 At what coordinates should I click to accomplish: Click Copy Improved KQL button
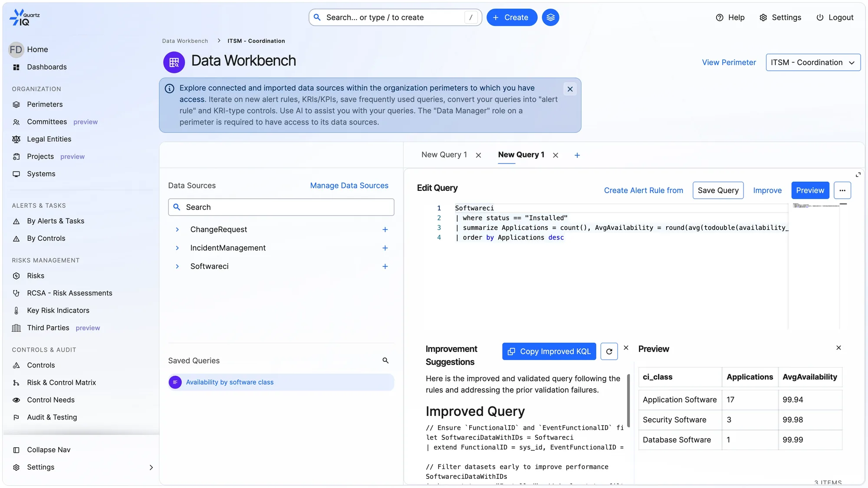[x=549, y=351]
